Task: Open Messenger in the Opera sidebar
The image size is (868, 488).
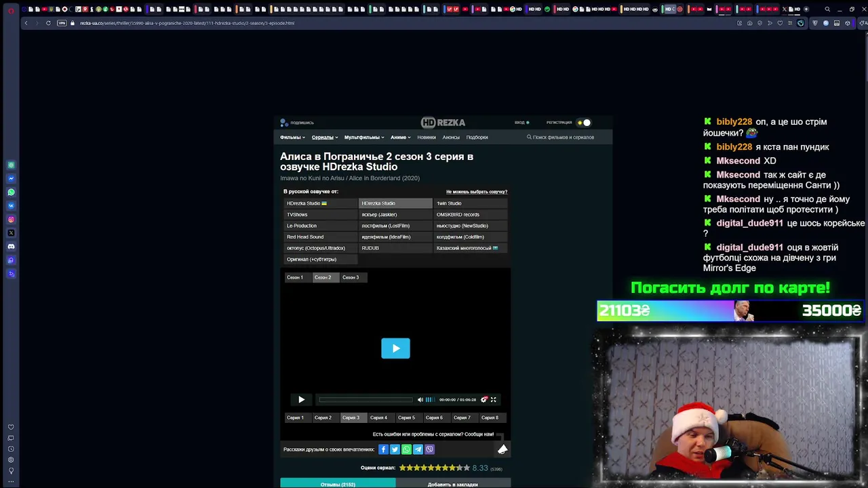Action: pyautogui.click(x=11, y=179)
